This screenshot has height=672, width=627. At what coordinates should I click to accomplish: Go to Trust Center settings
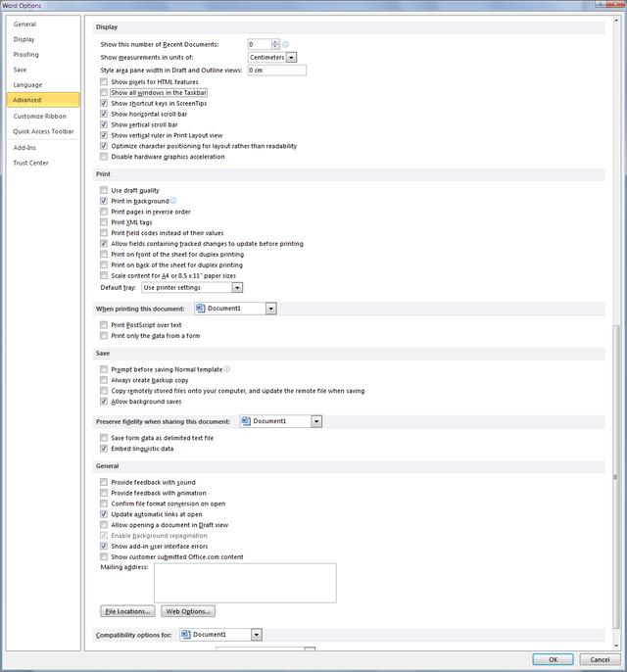30,163
